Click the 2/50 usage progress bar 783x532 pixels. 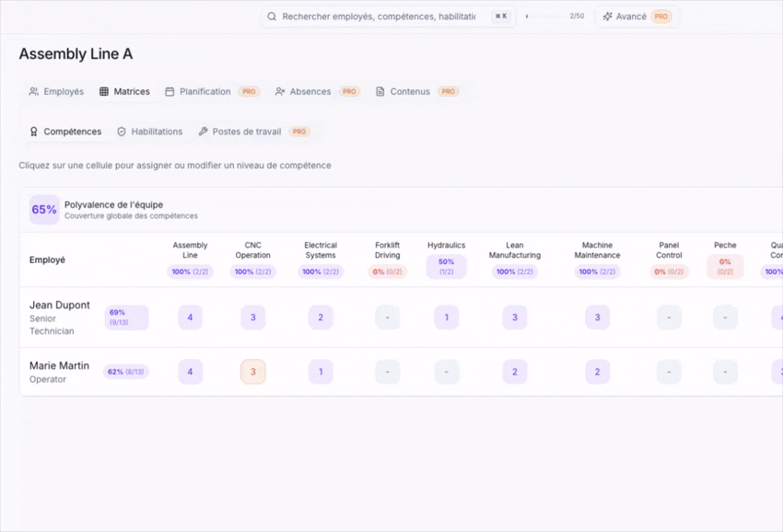(x=544, y=17)
